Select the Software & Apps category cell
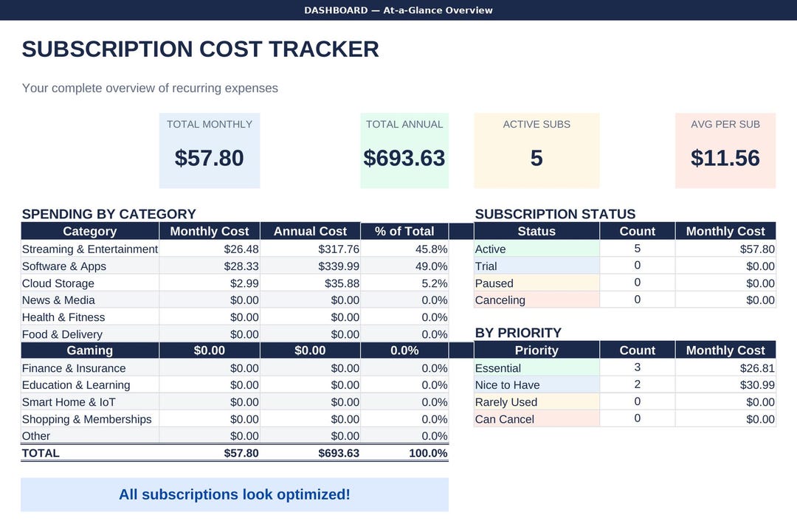The height and width of the screenshot is (532, 797). tap(90, 266)
